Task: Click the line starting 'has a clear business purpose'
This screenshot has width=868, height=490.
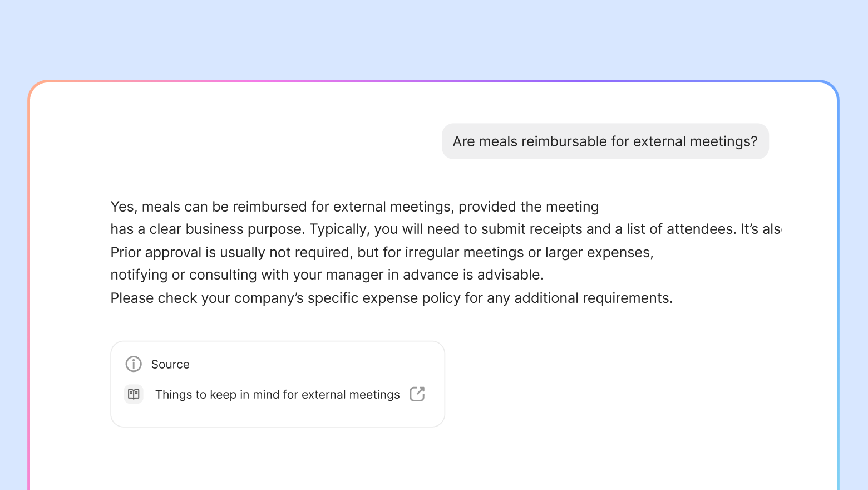Action: pos(446,229)
